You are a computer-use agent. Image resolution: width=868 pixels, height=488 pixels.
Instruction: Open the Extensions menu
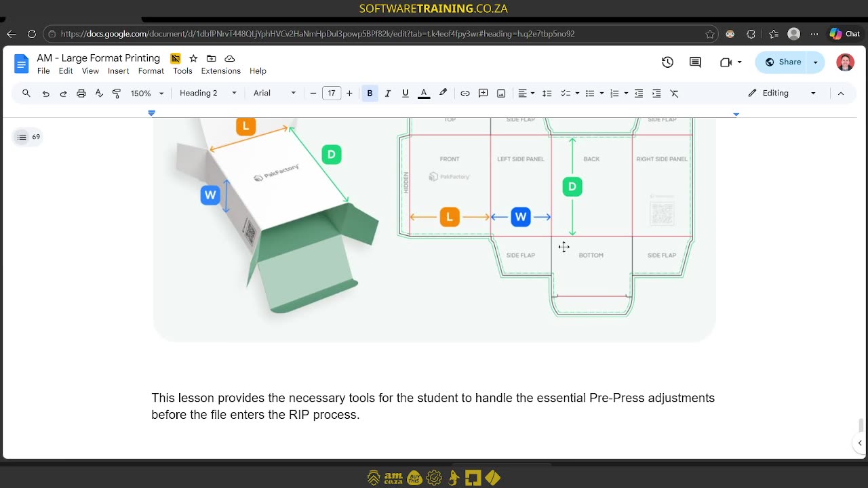click(221, 71)
